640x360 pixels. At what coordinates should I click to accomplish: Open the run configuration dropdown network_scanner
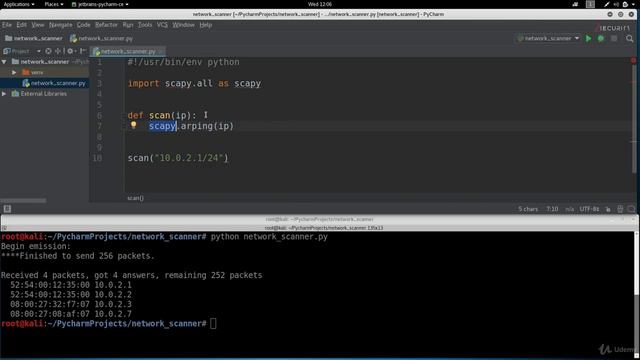pyautogui.click(x=549, y=38)
